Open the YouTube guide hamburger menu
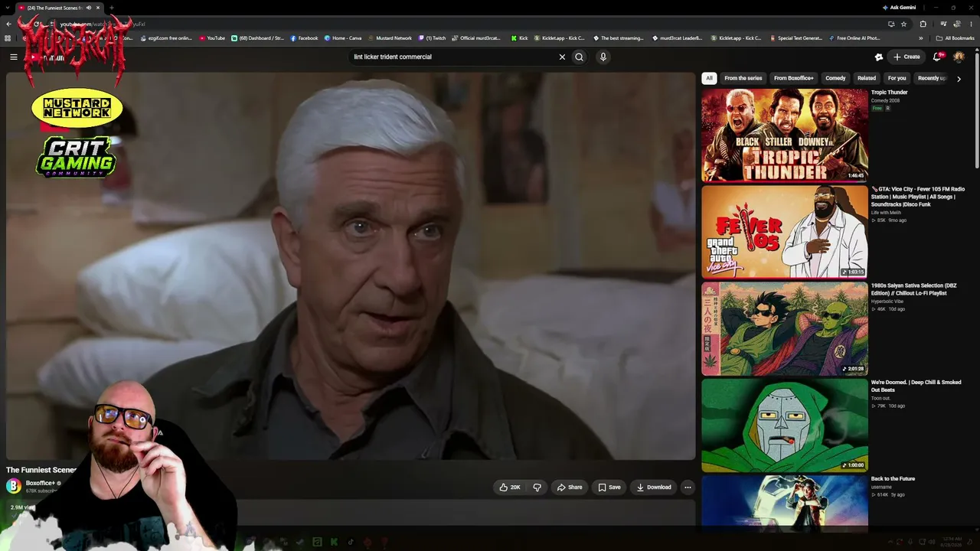The image size is (980, 551). 13,57
